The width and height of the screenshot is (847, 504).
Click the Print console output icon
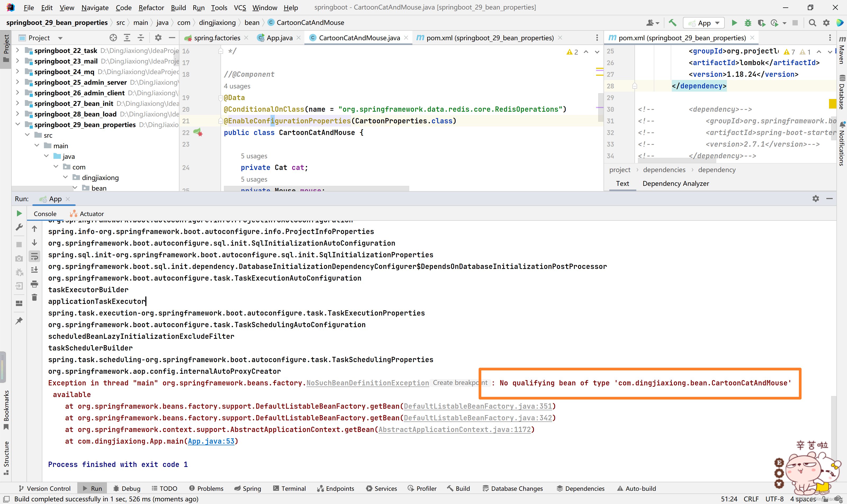tap(34, 283)
